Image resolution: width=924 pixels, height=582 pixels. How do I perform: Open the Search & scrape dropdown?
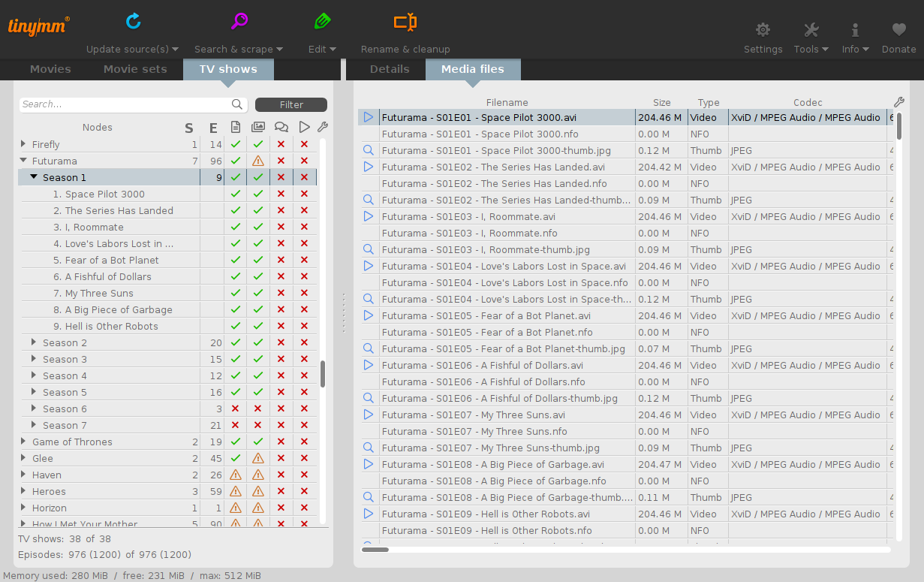(x=279, y=50)
